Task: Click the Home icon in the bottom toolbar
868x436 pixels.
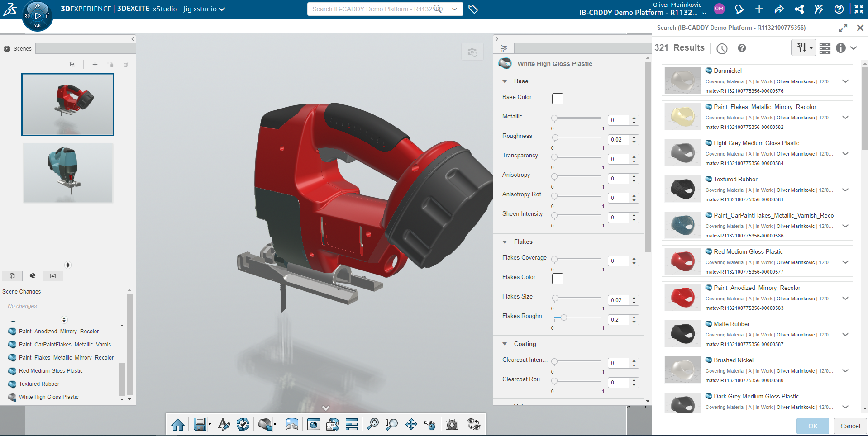Action: coord(178,424)
